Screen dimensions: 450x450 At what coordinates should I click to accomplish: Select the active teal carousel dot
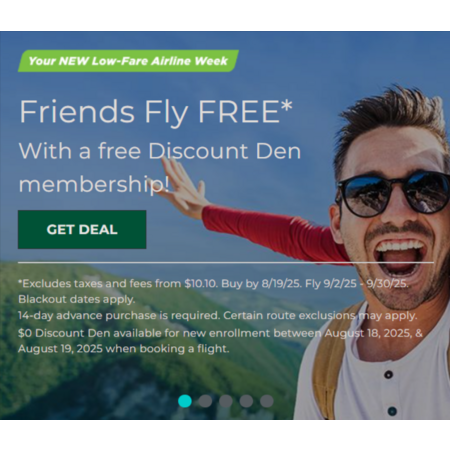point(185,401)
